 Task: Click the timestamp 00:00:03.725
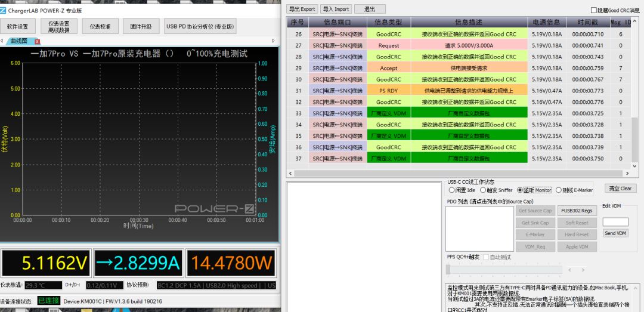588,113
